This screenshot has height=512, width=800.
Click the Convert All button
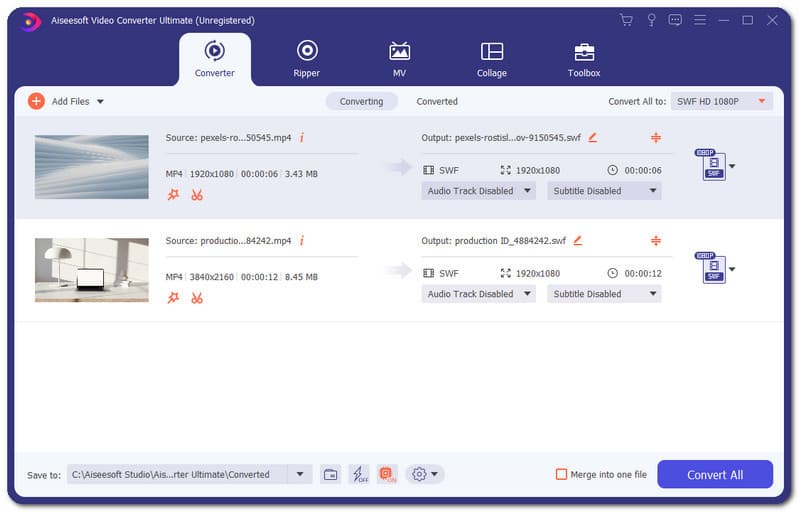[x=714, y=474]
